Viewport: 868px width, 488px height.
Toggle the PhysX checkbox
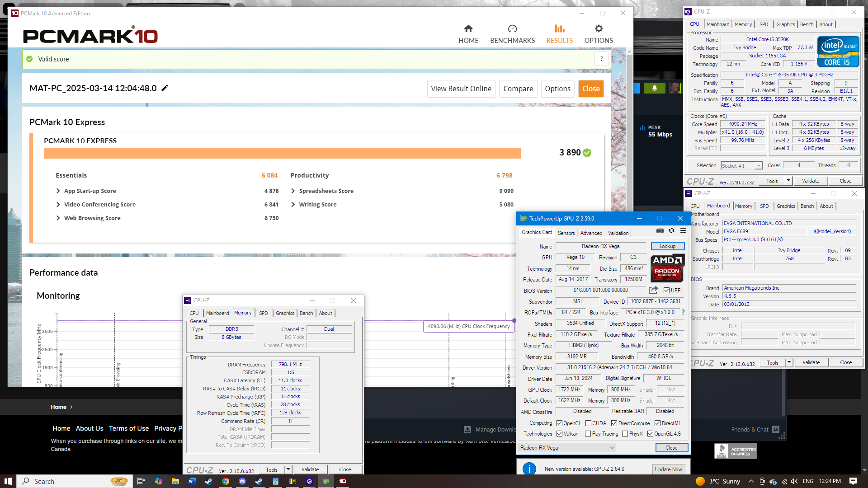coord(625,434)
